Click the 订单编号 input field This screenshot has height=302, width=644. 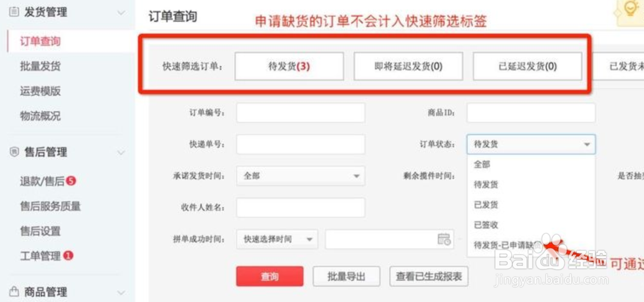tap(300, 113)
